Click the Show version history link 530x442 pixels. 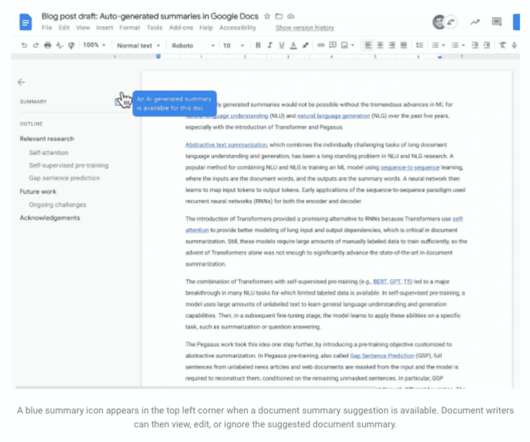tap(305, 28)
